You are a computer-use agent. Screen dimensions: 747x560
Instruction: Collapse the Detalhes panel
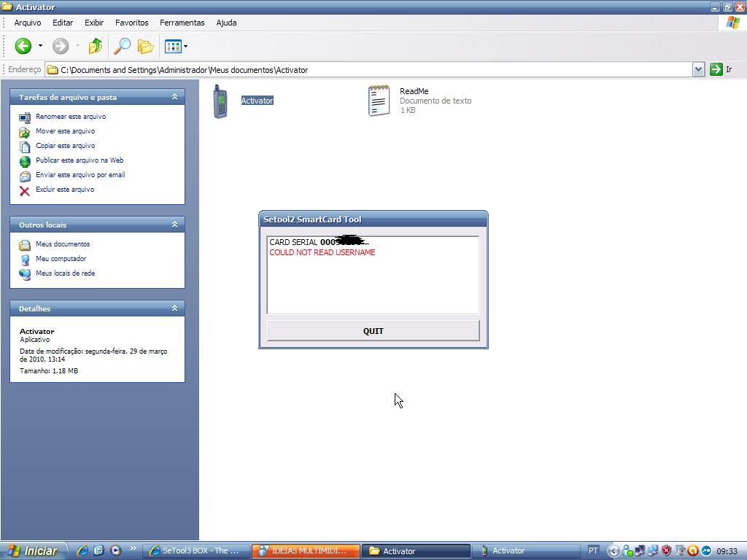(x=175, y=308)
